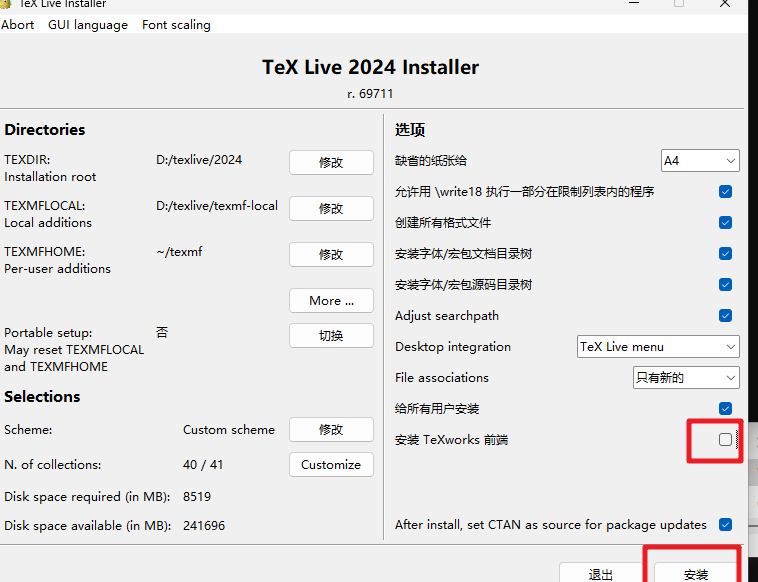Close the installer window
Image resolution: width=758 pixels, height=582 pixels.
coord(725,3)
